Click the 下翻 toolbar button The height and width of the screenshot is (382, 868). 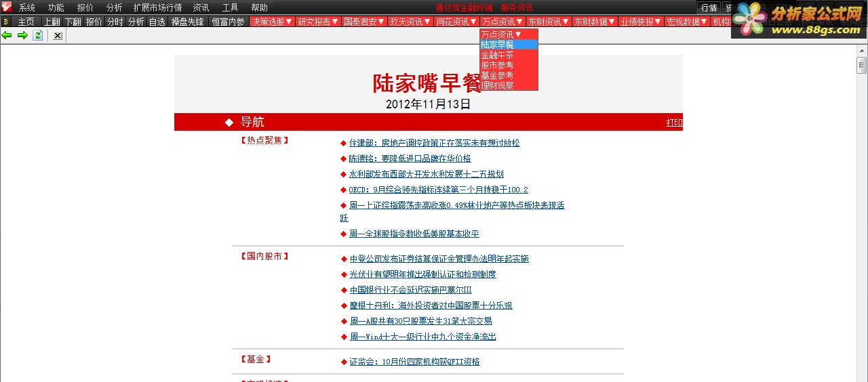[x=73, y=22]
